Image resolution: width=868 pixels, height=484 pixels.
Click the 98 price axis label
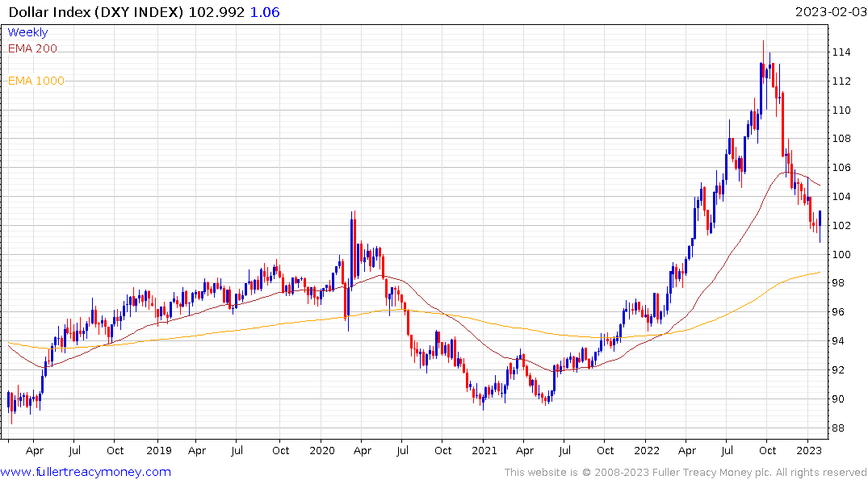tap(839, 282)
